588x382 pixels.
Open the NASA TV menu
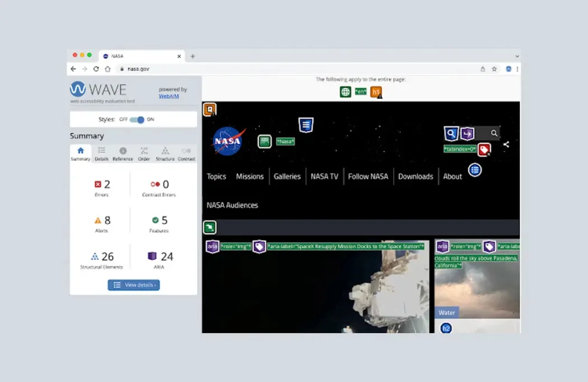click(x=324, y=176)
